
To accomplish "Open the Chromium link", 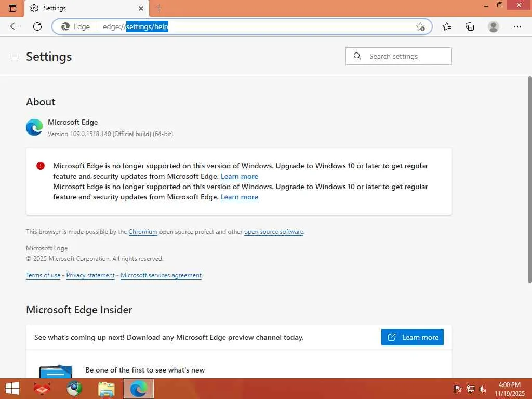I will tap(143, 232).
